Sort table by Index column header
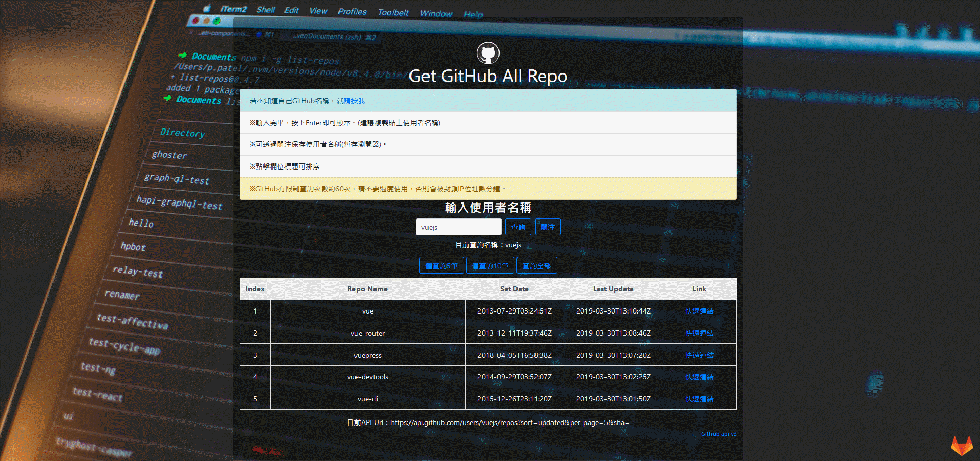 tap(255, 289)
